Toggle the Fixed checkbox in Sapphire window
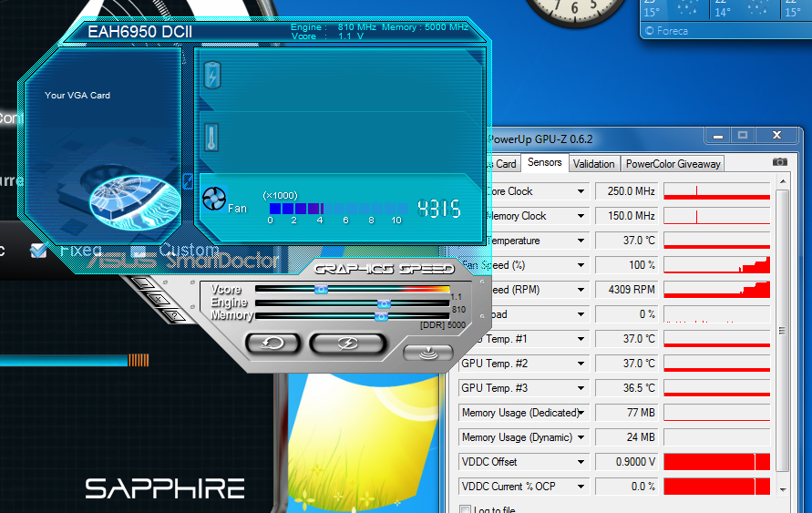The image size is (812, 513). coord(38,251)
